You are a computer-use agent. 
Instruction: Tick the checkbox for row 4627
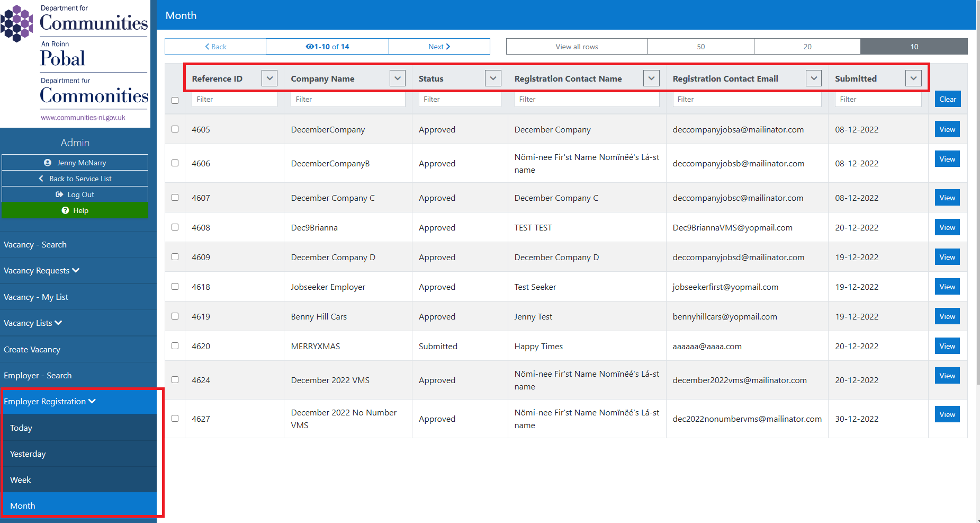[175, 418]
